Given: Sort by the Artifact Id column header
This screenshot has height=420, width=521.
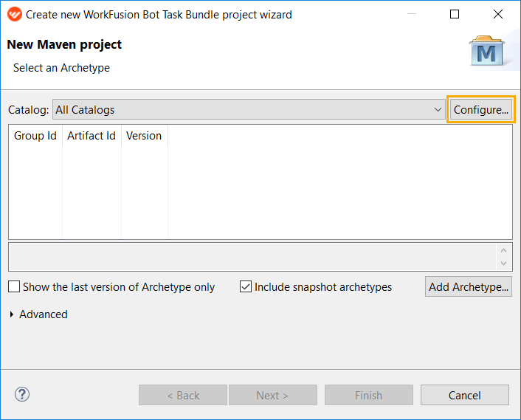Looking at the screenshot, I should [x=92, y=136].
